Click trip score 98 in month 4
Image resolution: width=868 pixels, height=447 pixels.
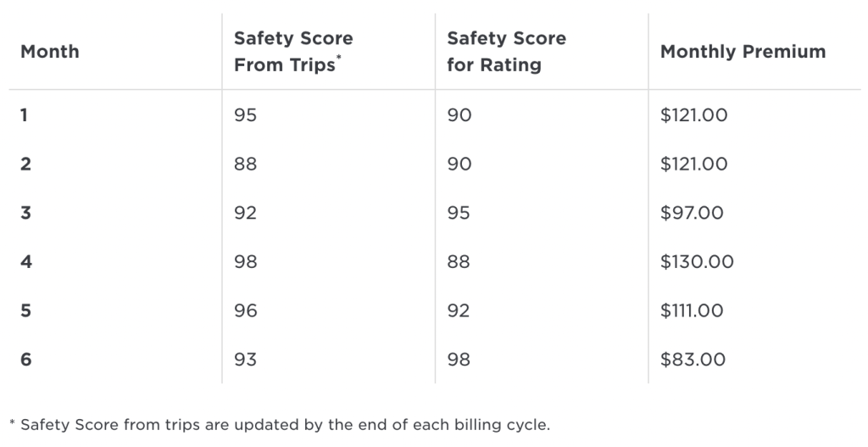[x=245, y=261]
